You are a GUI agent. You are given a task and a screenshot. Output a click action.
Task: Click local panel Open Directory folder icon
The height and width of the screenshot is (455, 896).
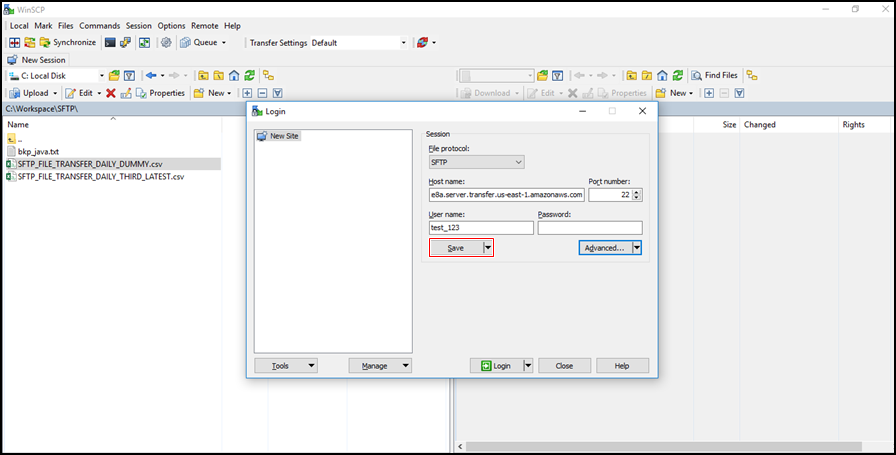tap(114, 75)
